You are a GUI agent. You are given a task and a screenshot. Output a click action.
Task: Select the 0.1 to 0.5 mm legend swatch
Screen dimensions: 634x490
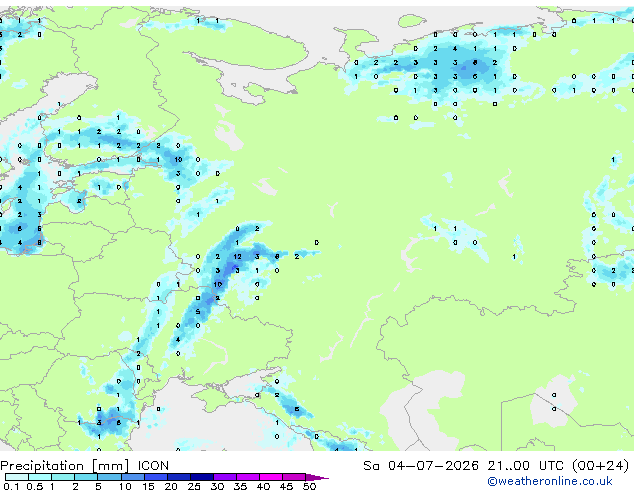[17, 477]
